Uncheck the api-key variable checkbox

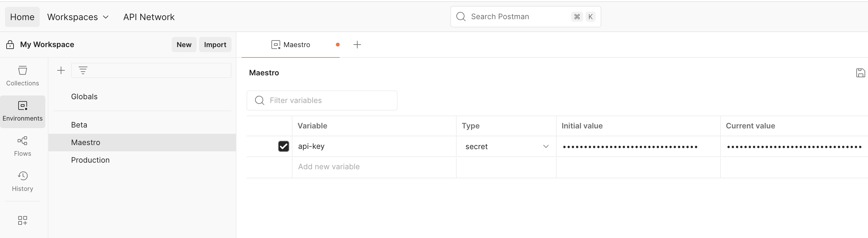pyautogui.click(x=283, y=146)
